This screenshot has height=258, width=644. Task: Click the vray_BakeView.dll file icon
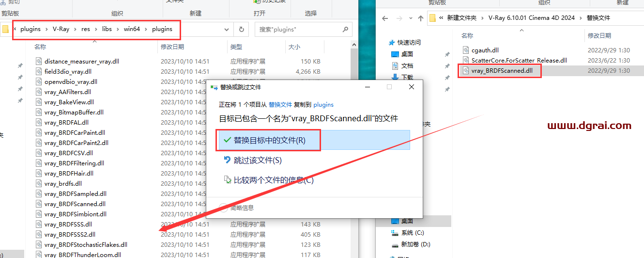click(39, 102)
